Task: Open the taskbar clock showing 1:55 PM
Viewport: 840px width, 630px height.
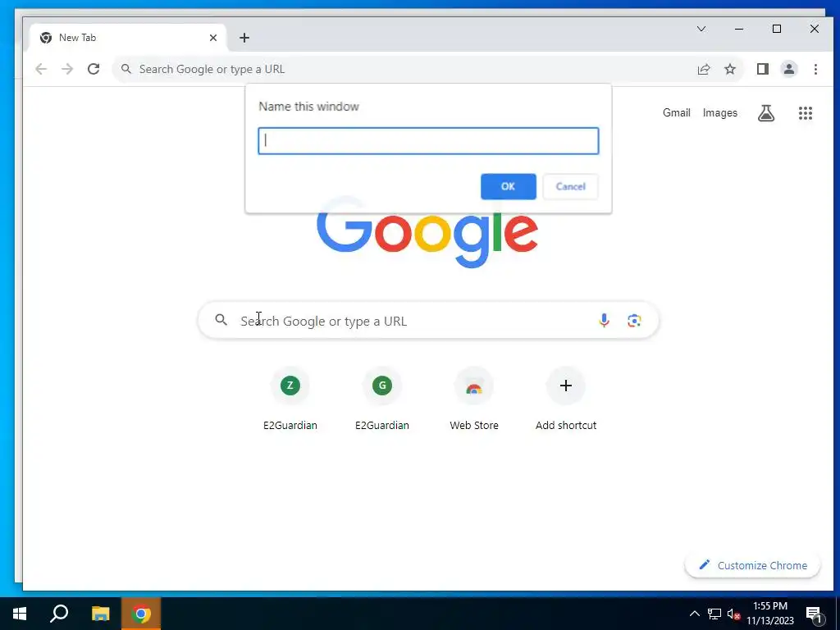Action: click(769, 614)
